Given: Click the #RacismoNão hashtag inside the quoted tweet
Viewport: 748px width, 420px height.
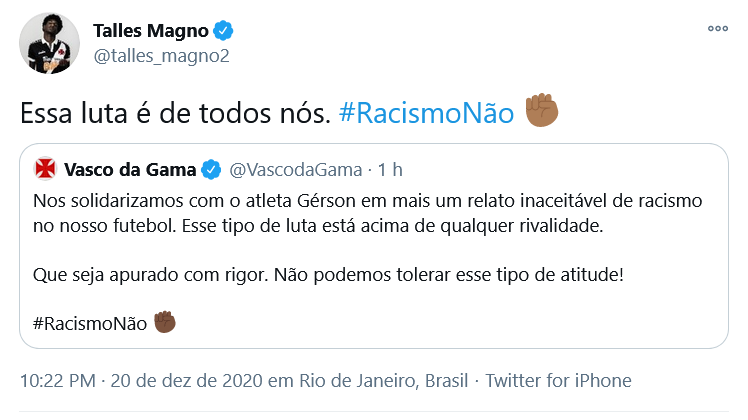Looking at the screenshot, I should coord(90,323).
